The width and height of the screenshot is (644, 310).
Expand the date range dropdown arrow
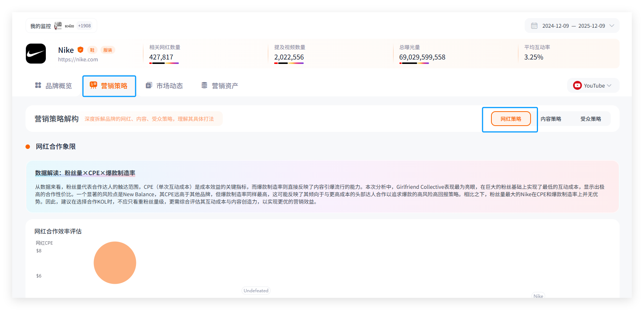tap(611, 26)
